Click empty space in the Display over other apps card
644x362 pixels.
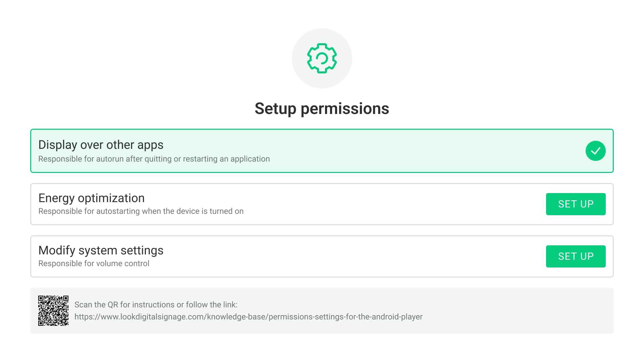402,151
